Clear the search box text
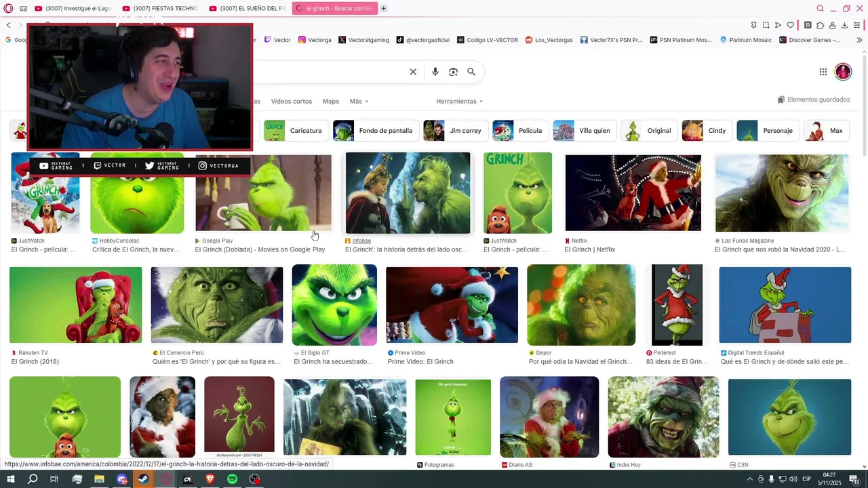Screen dimensions: 868x488 [413, 72]
